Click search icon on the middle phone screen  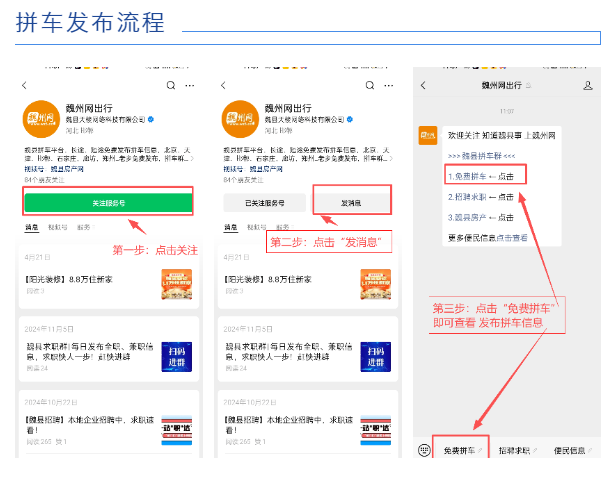[366, 86]
